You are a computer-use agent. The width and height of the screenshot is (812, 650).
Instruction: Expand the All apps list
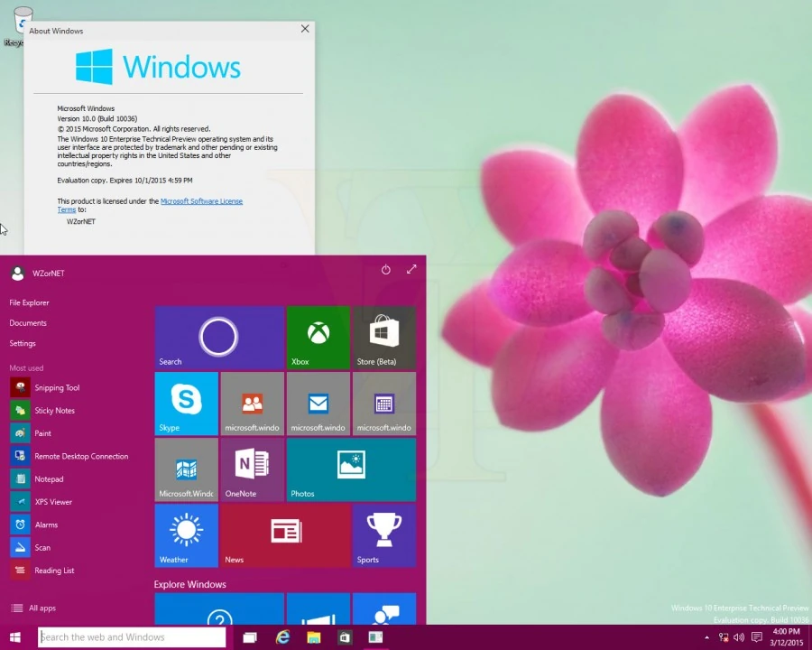pyautogui.click(x=34, y=608)
